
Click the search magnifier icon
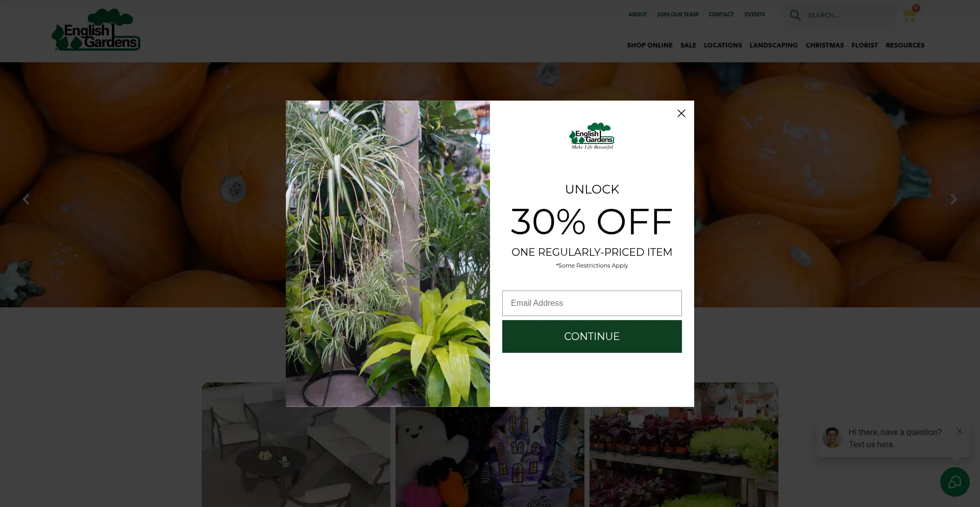point(795,15)
